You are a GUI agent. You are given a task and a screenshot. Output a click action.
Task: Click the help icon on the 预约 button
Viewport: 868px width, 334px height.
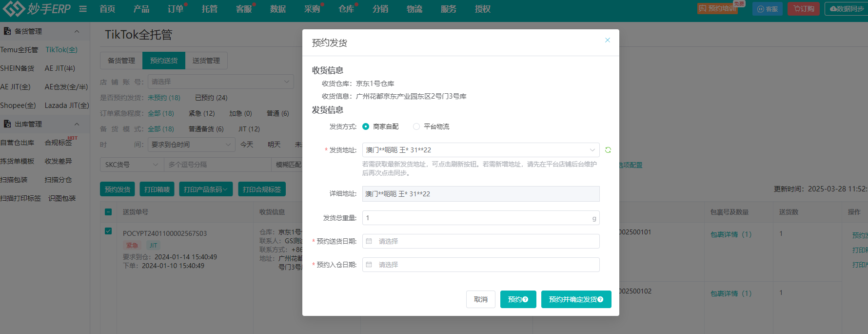525,299
